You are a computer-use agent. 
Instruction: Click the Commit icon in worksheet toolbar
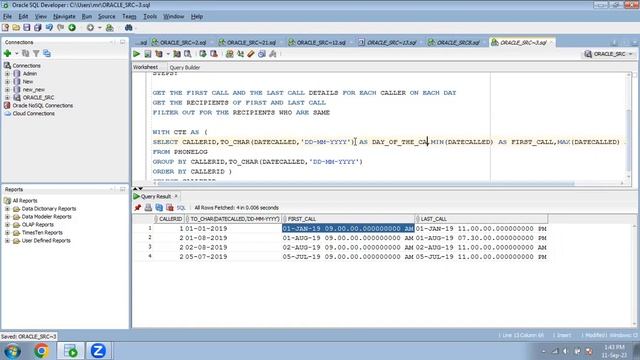203,54
